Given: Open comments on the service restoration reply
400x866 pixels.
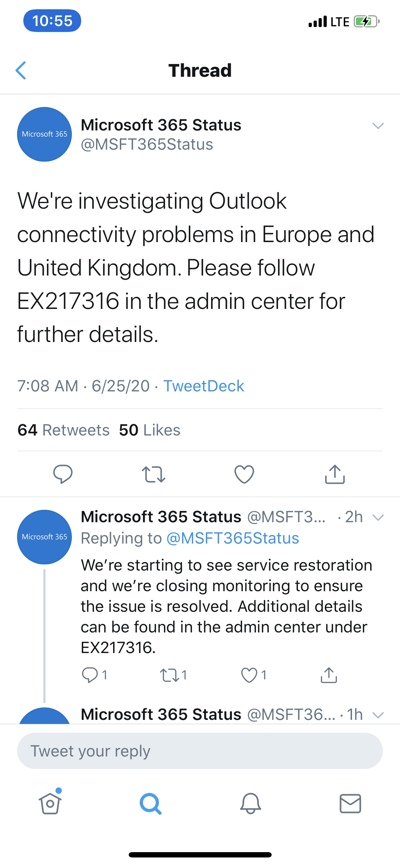Looking at the screenshot, I should [x=94, y=674].
